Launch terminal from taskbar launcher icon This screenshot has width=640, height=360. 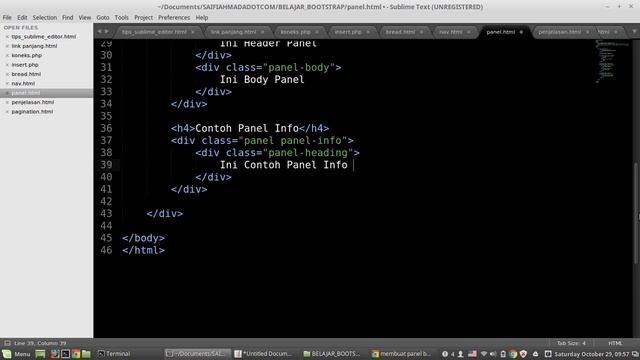65,354
